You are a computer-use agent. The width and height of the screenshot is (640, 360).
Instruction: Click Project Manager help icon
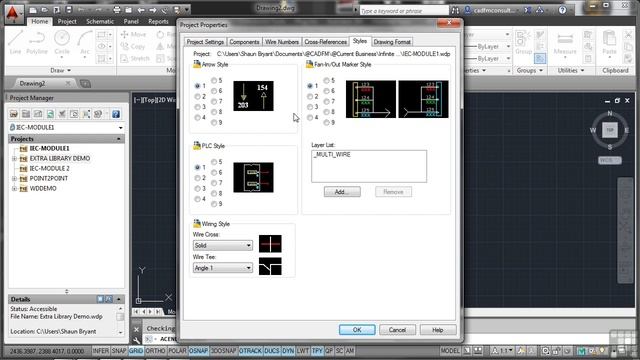coord(116,114)
